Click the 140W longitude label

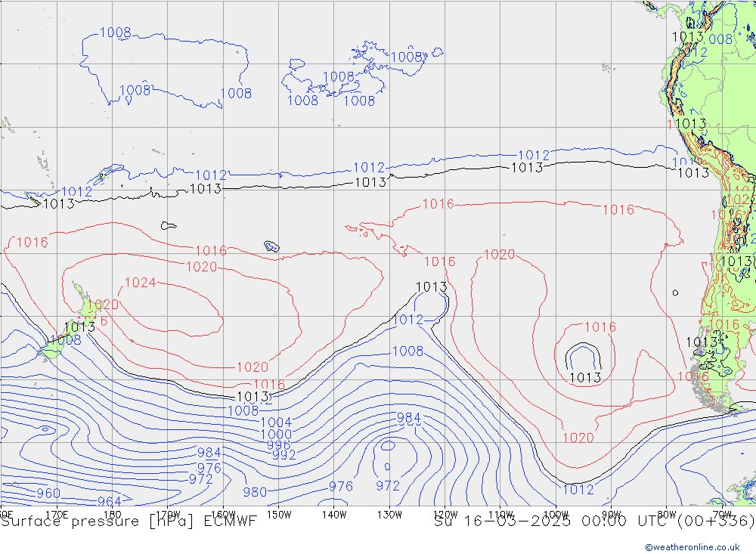[334, 515]
